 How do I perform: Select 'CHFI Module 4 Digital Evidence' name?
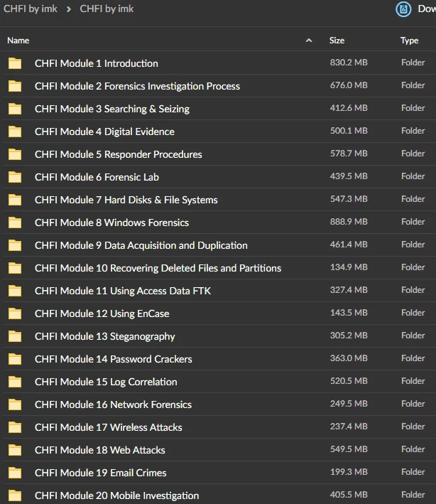(104, 132)
